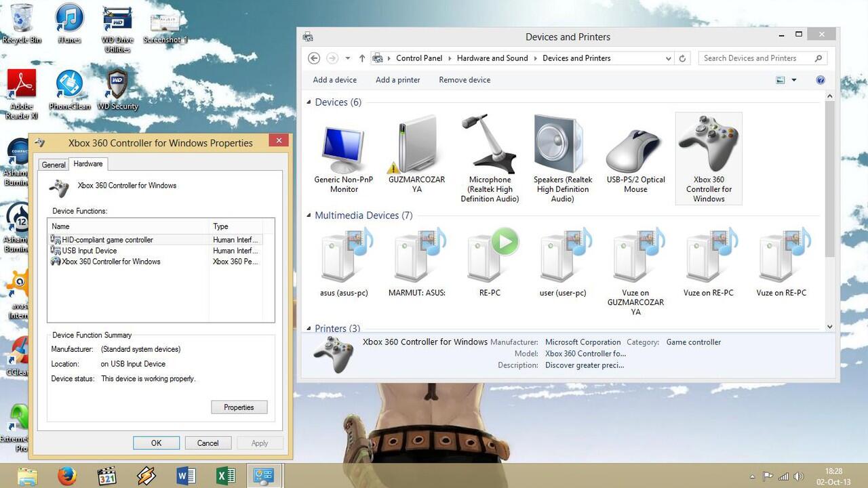868x488 pixels.
Task: Collapse the Printers (3) section
Action: click(308, 329)
